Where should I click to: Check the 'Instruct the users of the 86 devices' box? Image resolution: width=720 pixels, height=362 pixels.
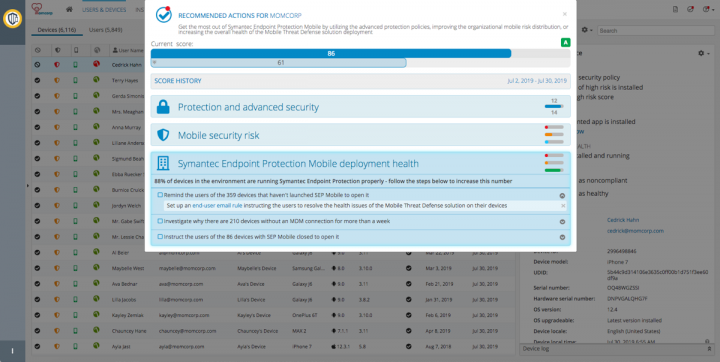coord(160,237)
